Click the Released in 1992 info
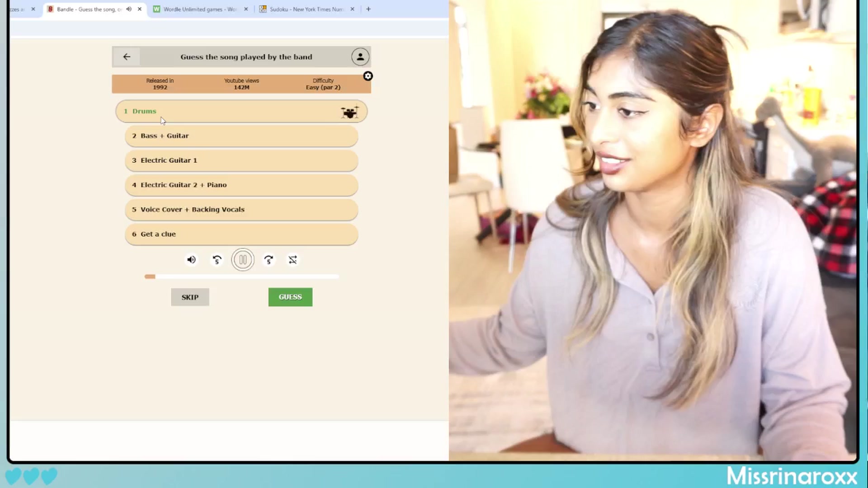This screenshot has height=488, width=868. tap(160, 84)
